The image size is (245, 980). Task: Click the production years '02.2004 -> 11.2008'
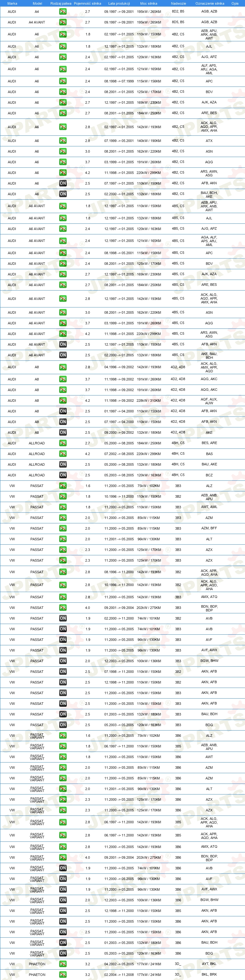119,975
